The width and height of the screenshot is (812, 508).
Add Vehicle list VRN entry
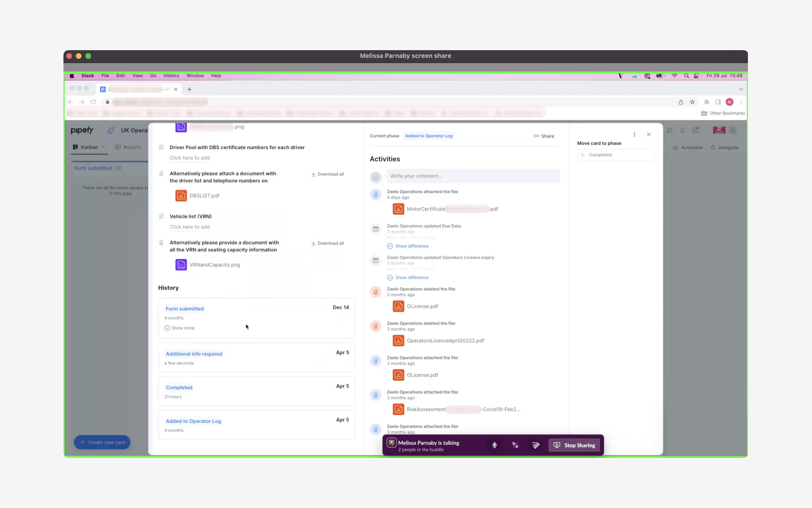190,227
